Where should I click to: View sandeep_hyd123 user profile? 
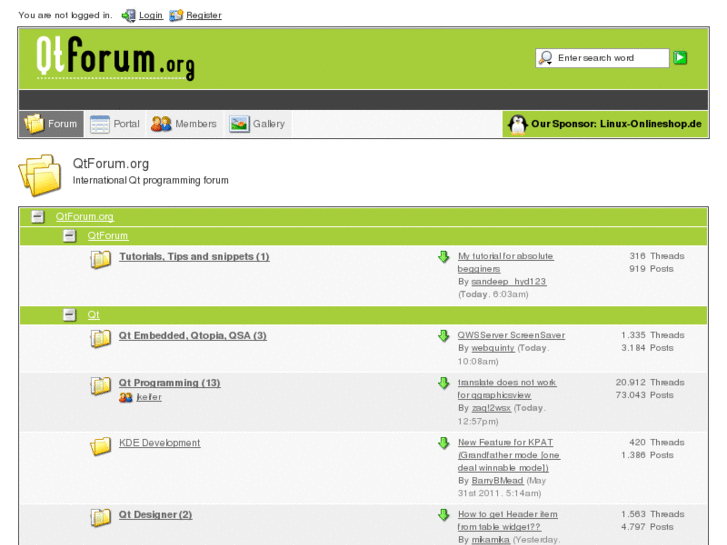(x=509, y=282)
